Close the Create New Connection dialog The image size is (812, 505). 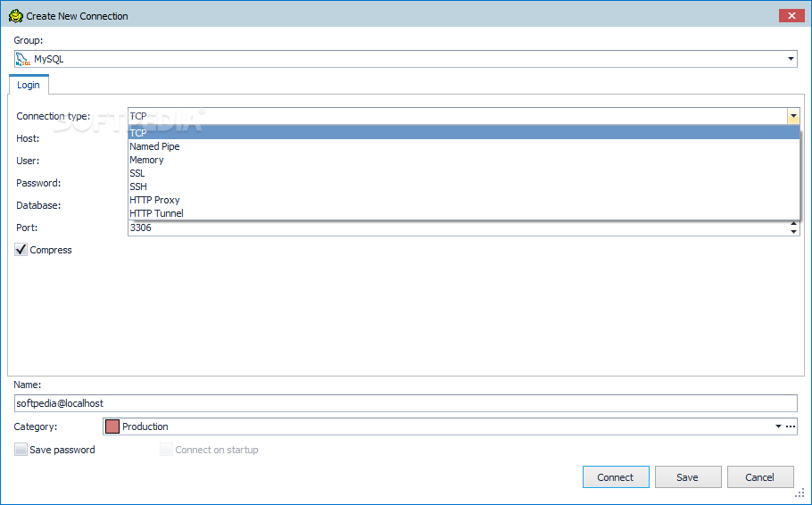click(791, 15)
